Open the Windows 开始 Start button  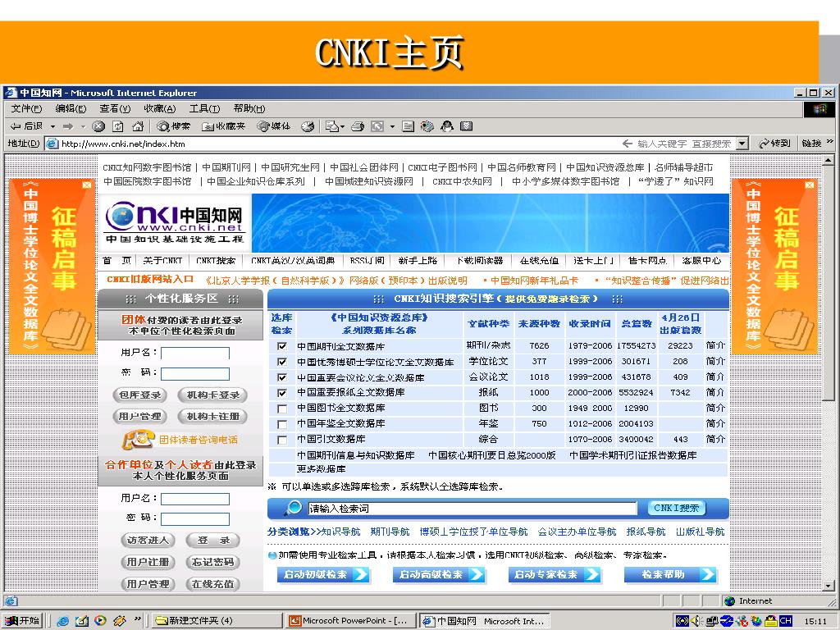(x=22, y=621)
